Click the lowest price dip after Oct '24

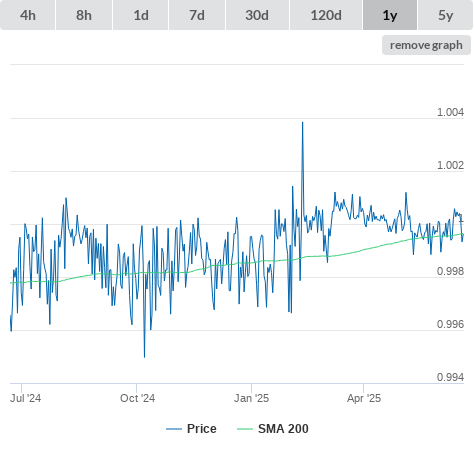coord(144,357)
